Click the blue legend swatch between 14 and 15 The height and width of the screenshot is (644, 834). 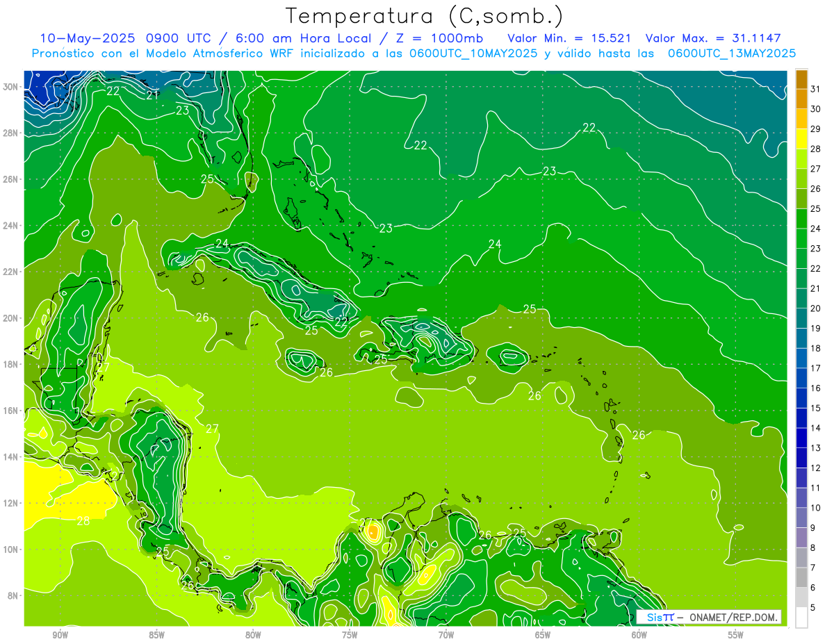click(801, 418)
